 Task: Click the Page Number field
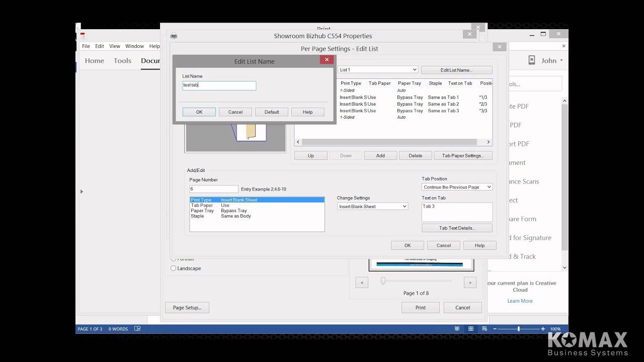click(x=214, y=189)
